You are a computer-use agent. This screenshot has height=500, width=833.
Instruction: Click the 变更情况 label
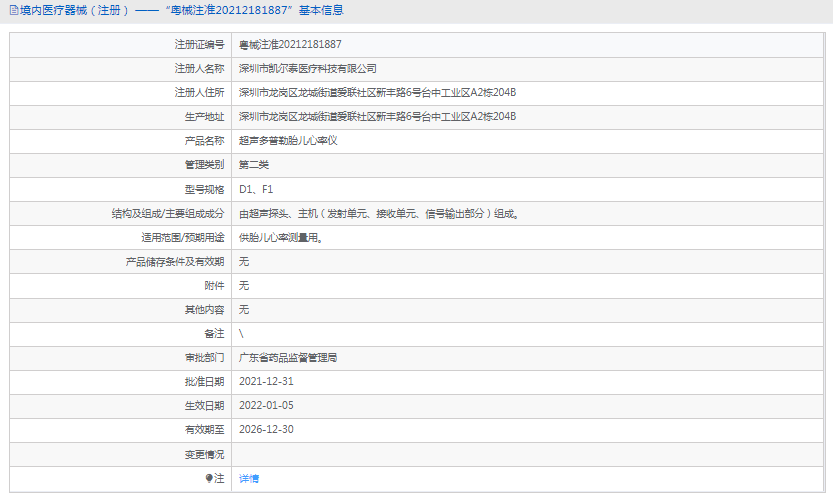click(x=205, y=455)
